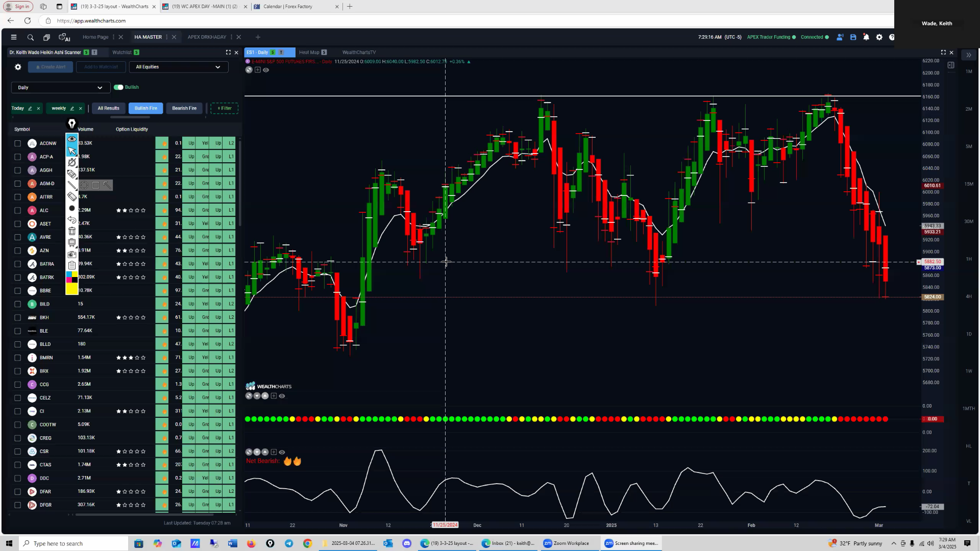The image size is (980, 551).
Task: Open Home Page tab options menu
Action: coord(113,37)
